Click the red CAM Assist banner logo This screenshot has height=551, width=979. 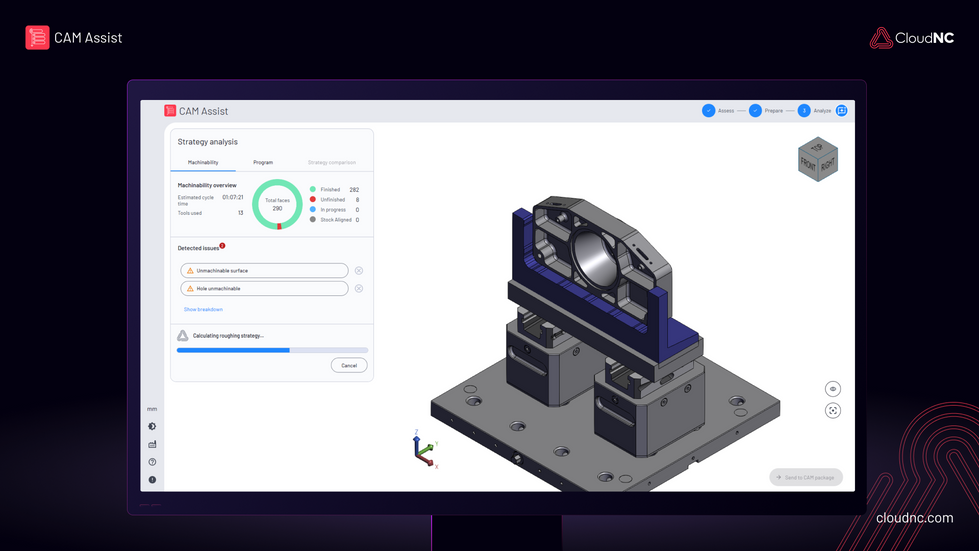37,37
